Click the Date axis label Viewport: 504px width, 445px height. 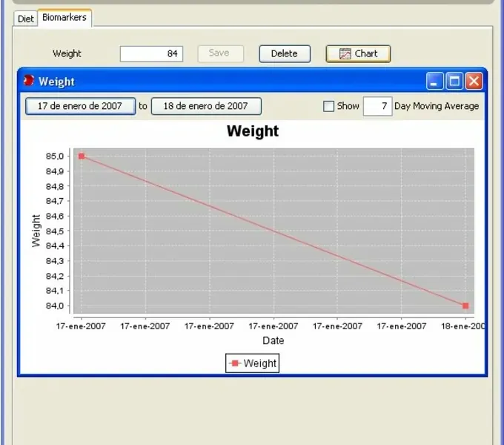273,340
